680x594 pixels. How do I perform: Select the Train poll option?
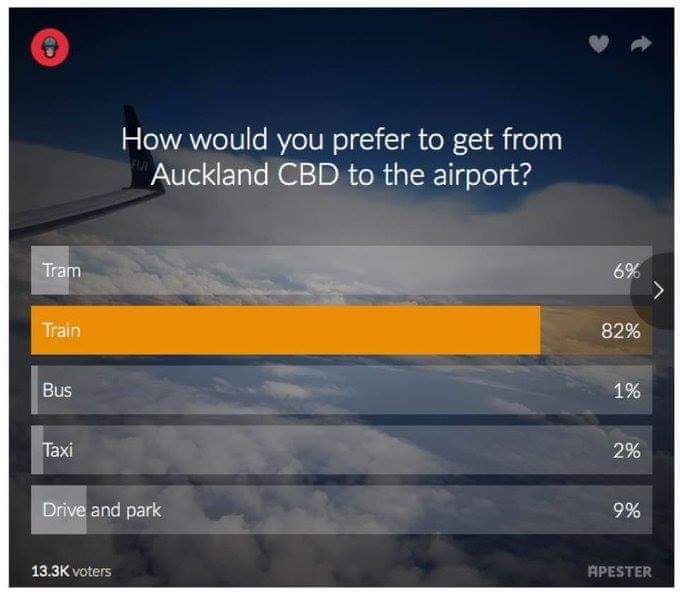(341, 330)
